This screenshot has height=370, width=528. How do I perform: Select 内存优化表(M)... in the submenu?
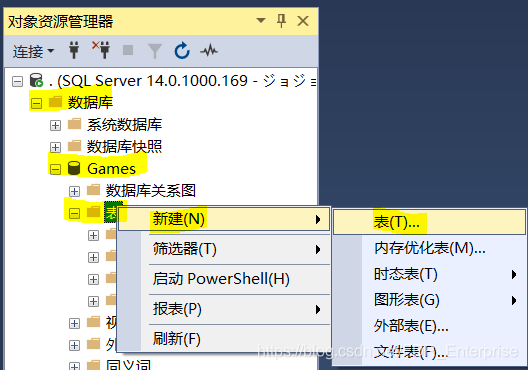(x=429, y=248)
